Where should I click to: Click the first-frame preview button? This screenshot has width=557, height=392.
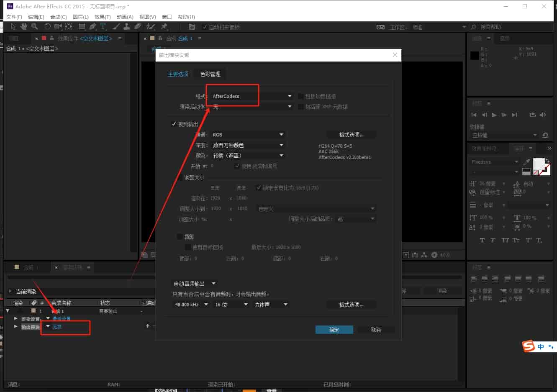point(474,115)
